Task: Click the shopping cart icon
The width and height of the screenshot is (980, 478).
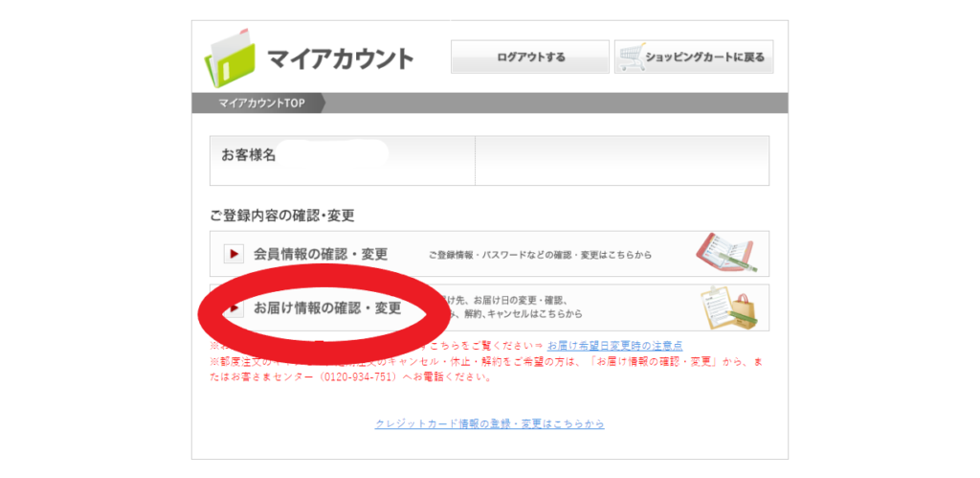Action: (632, 57)
